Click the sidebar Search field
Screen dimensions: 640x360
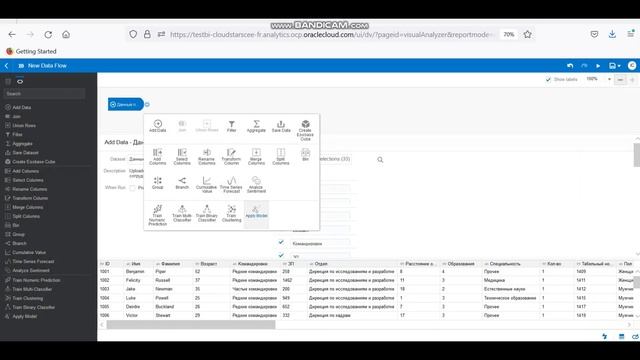pyautogui.click(x=44, y=94)
